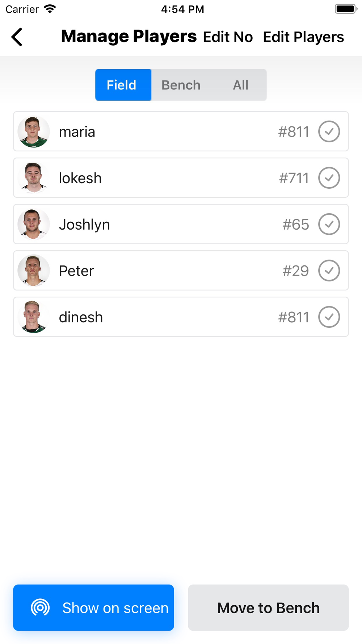Tap Joshlyn's profile picture
The width and height of the screenshot is (362, 644).
click(x=34, y=224)
